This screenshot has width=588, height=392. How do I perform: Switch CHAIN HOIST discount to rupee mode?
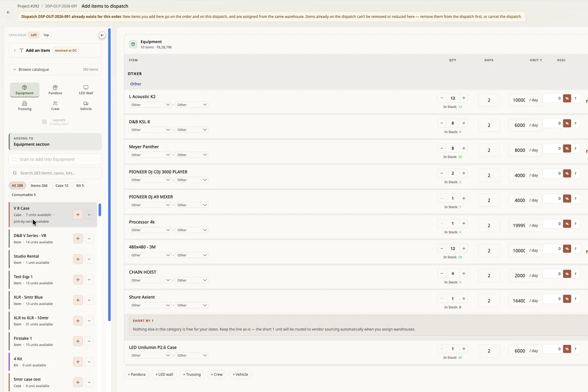(x=576, y=274)
